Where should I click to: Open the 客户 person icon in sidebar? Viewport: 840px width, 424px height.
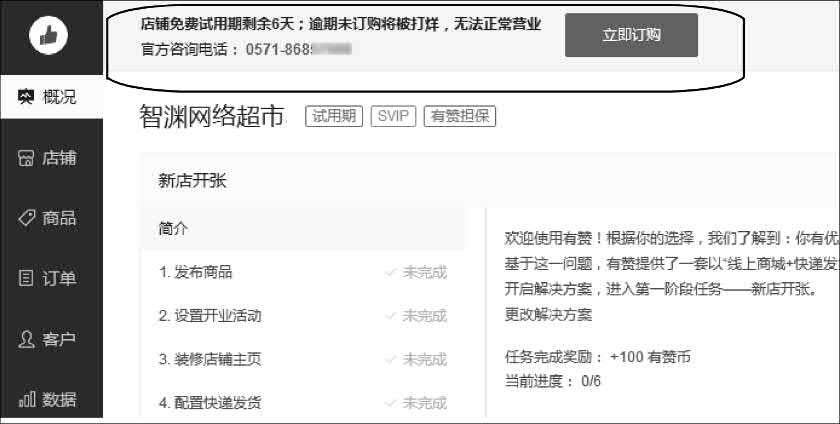pos(26,339)
